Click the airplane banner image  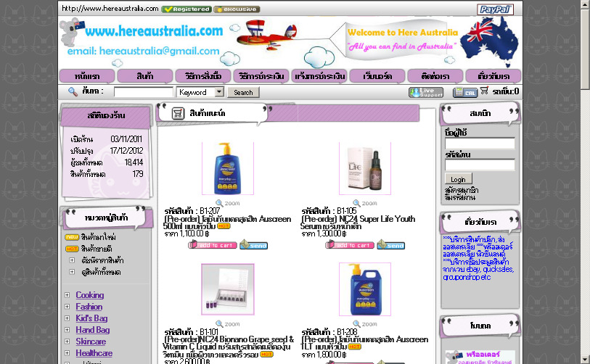tap(267, 35)
